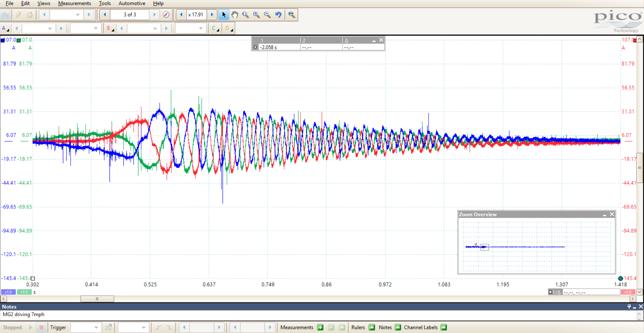Click the horizontal scrollbar thumb below graph
Viewport: 644px width, 333px height.
pyautogui.click(x=97, y=299)
